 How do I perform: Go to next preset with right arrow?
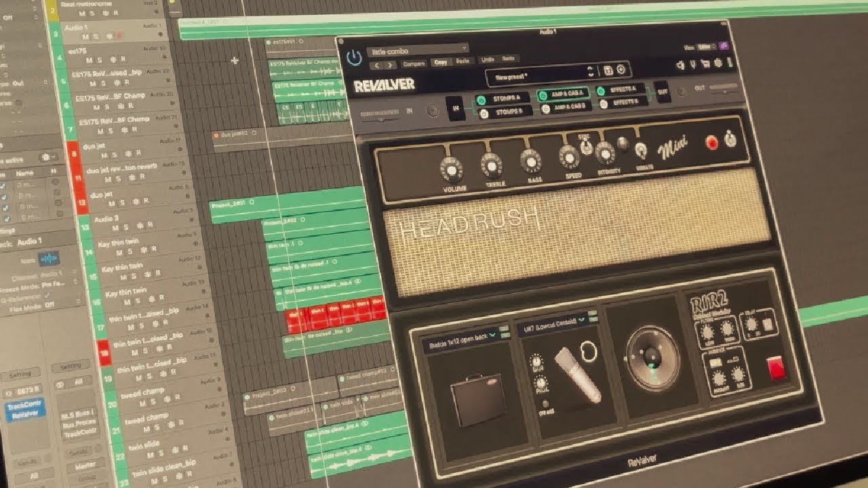click(x=390, y=65)
